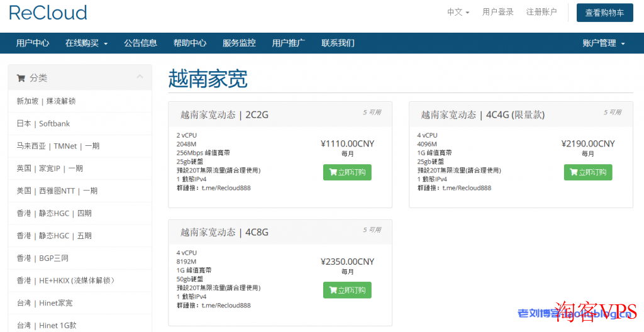Select category 台湾 | Hinet家宽

[80, 303]
